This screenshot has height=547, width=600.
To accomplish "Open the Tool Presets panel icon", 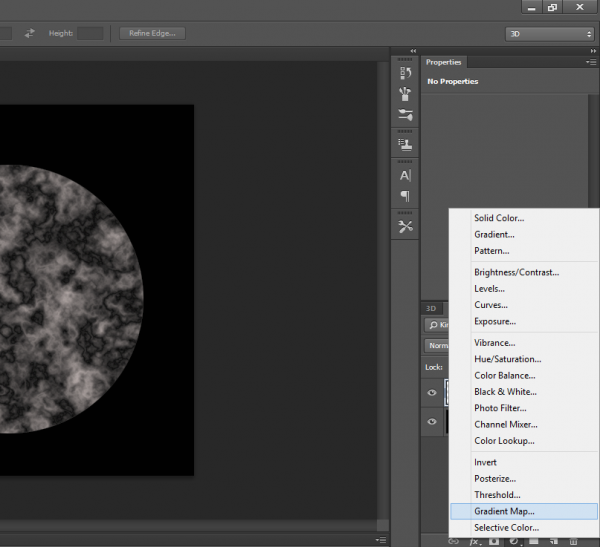I will click(405, 227).
